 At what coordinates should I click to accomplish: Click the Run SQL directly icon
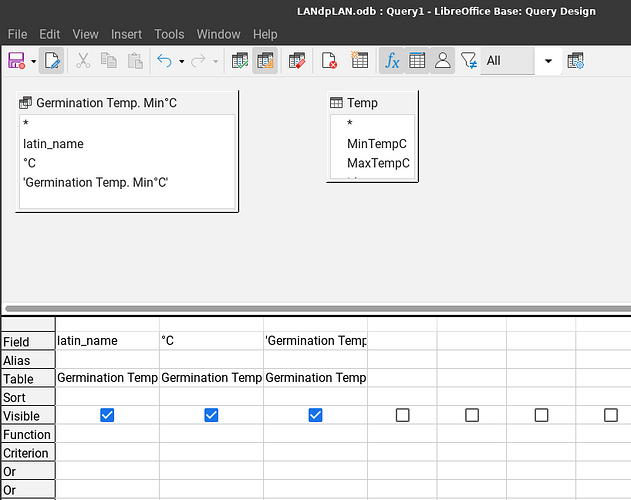[297, 61]
